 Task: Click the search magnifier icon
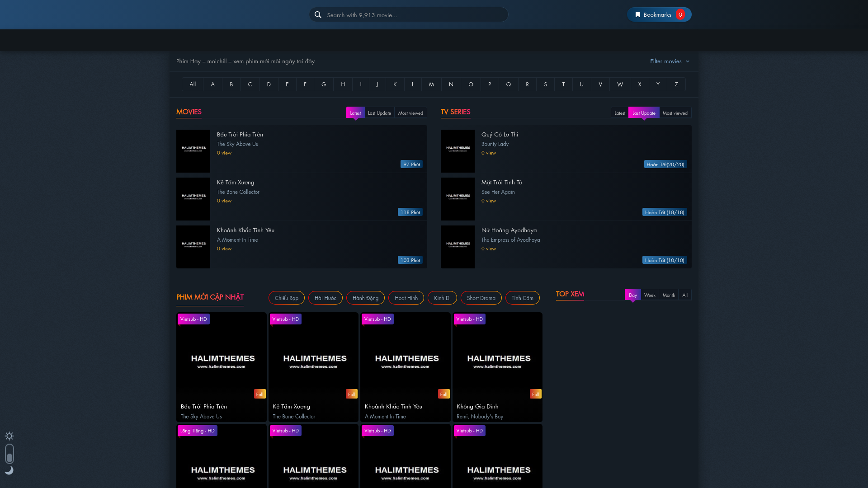pyautogui.click(x=318, y=15)
